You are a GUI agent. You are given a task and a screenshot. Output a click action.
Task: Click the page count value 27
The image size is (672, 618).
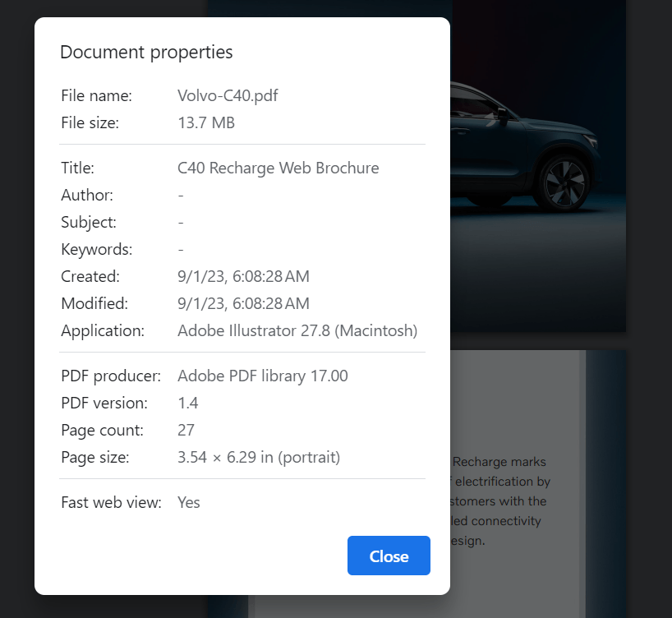pos(186,430)
